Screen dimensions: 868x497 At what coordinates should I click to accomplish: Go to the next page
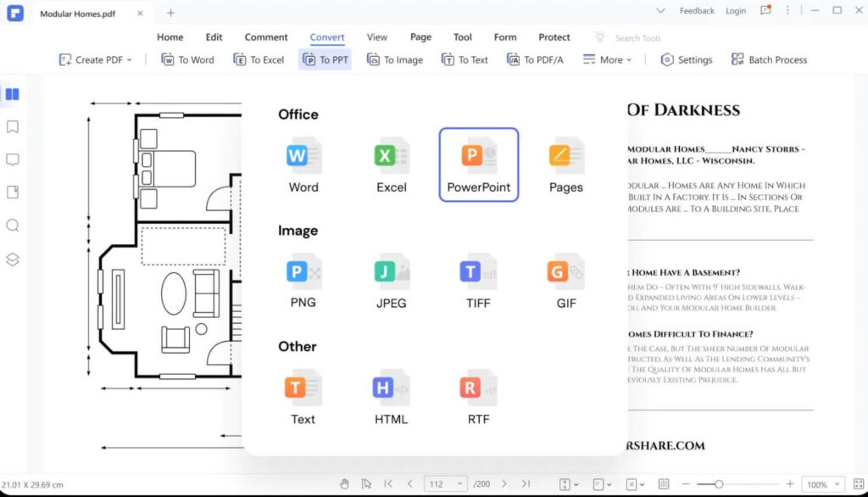(x=504, y=483)
